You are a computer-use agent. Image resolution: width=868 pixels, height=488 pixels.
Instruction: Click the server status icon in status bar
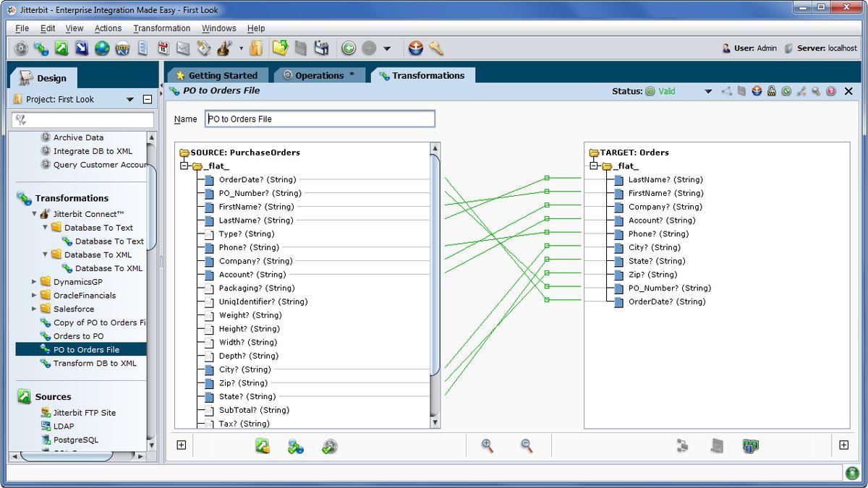coord(852,473)
